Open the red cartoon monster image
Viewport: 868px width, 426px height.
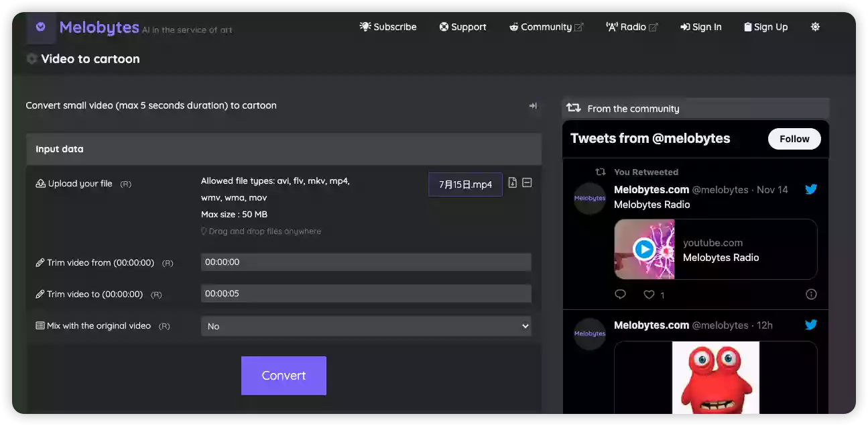pyautogui.click(x=716, y=378)
